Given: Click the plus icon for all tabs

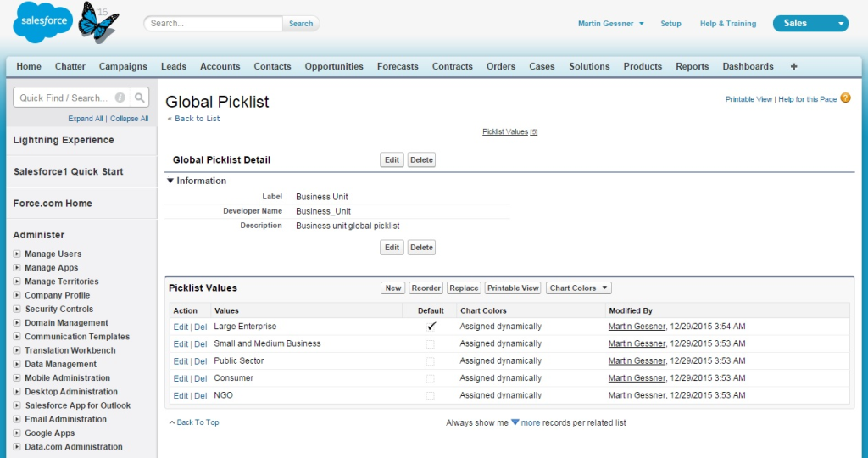Looking at the screenshot, I should point(793,66).
